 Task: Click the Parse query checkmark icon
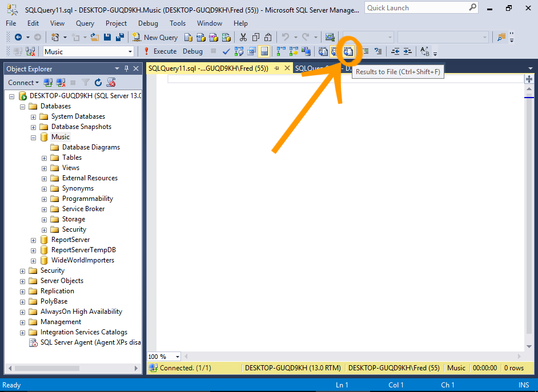[x=226, y=51]
